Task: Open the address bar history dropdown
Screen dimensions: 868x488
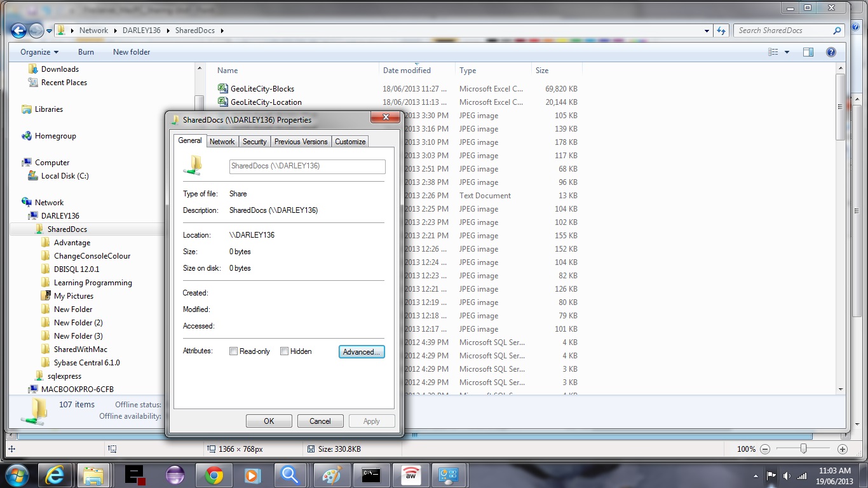Action: pyautogui.click(x=707, y=30)
